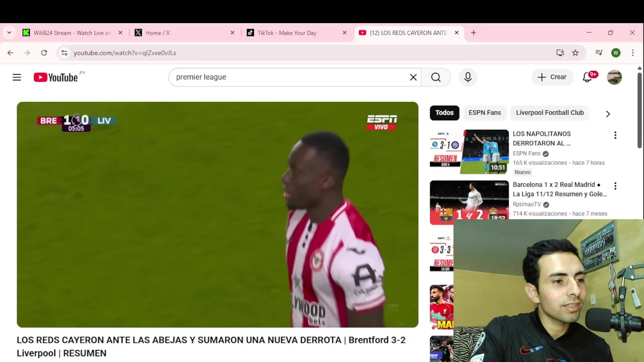The width and height of the screenshot is (644, 362).
Task: Open ESPN Fans channel link
Action: [527, 153]
